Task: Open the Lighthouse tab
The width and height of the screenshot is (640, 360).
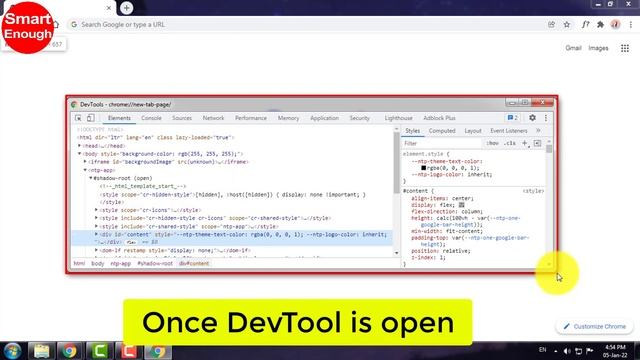Action: [398, 118]
